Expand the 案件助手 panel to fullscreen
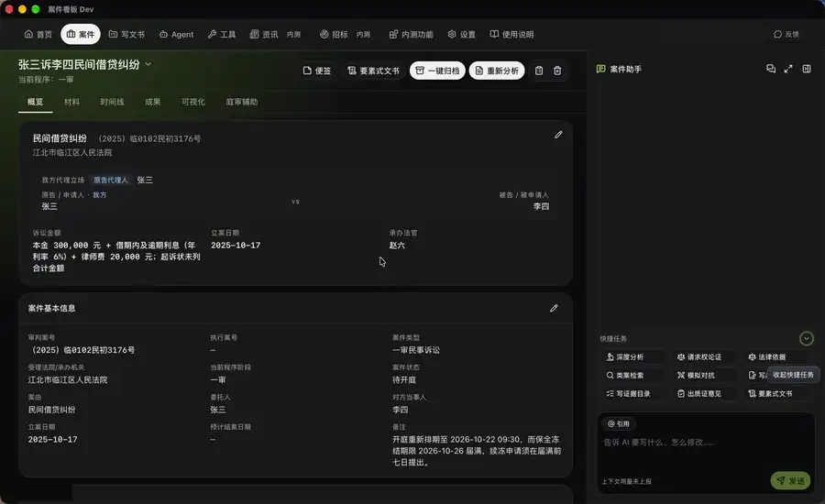825x504 pixels. pos(788,69)
